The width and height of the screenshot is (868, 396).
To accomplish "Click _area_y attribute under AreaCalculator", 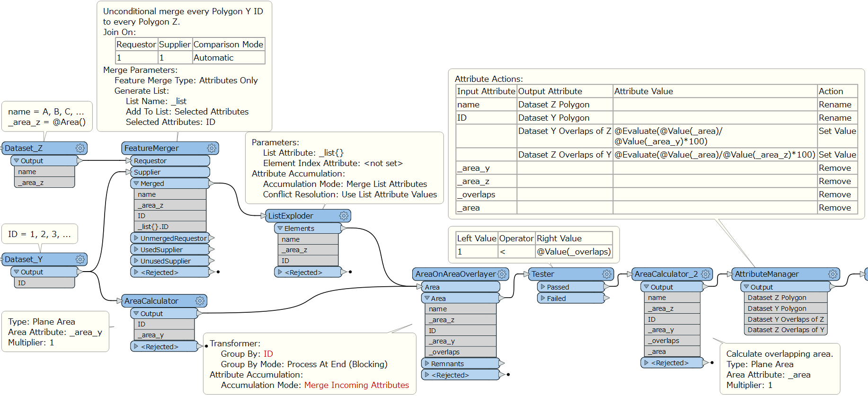I will (x=164, y=335).
